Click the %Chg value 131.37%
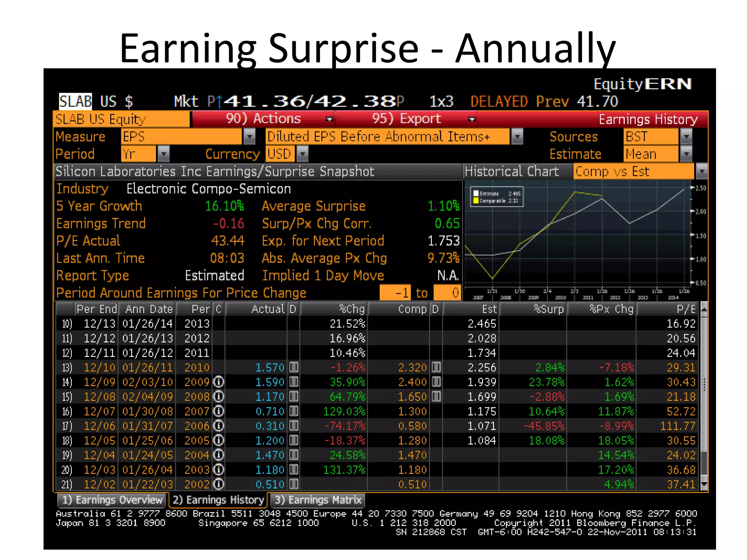The width and height of the screenshot is (747, 560). pos(344,470)
